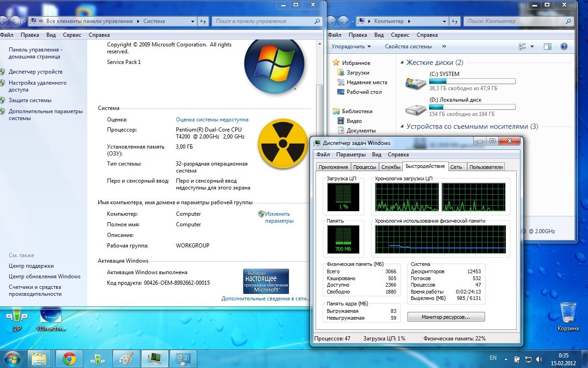Switch to the Пользователи tab

pyautogui.click(x=486, y=167)
